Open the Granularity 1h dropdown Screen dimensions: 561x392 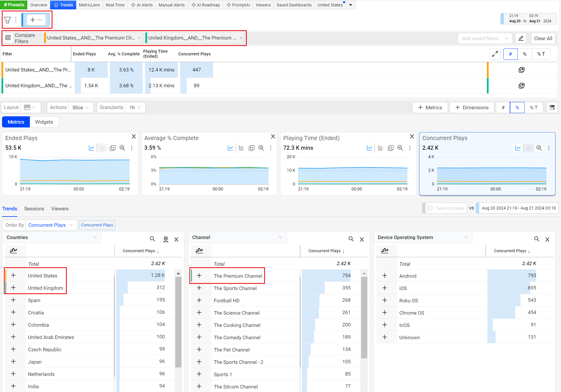135,108
